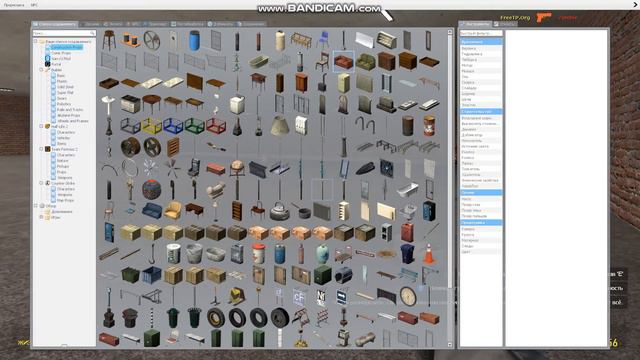Spawn the metal kettle prop
This screenshot has height=360, width=640.
280,211
